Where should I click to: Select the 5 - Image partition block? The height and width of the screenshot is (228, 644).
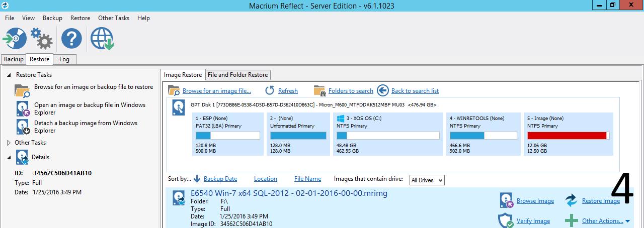pyautogui.click(x=569, y=134)
